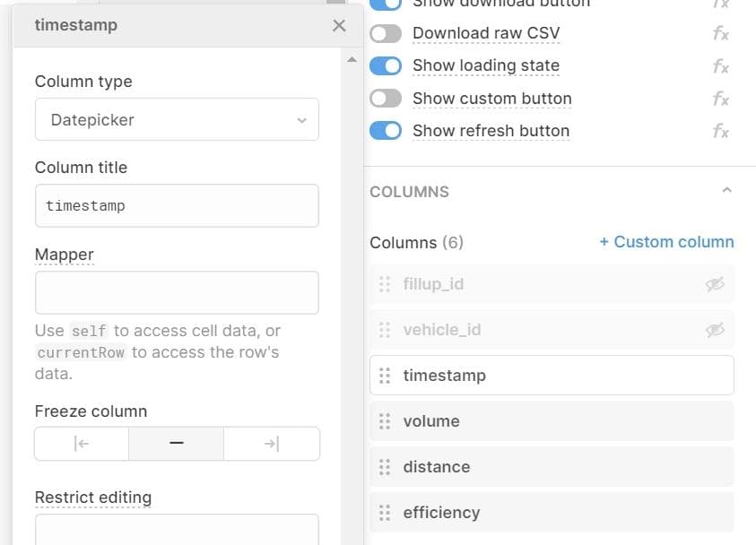Open the Column type Datepicker dropdown
Screen dimensions: 756x545
pyautogui.click(x=177, y=119)
